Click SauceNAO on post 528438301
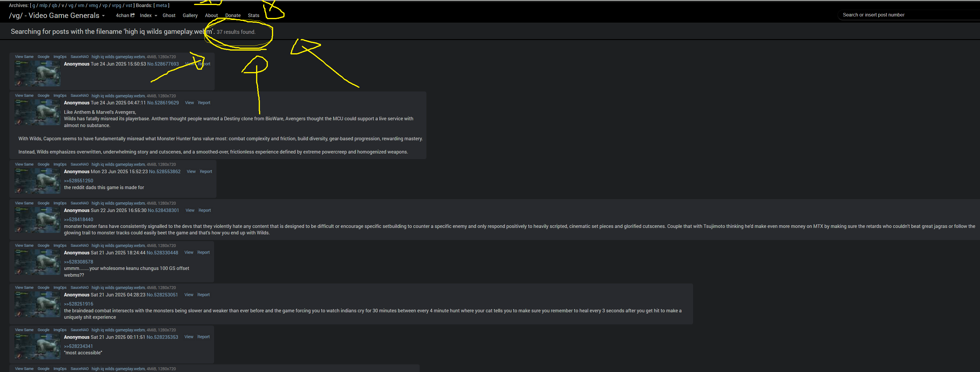The height and width of the screenshot is (372, 980). (80, 203)
